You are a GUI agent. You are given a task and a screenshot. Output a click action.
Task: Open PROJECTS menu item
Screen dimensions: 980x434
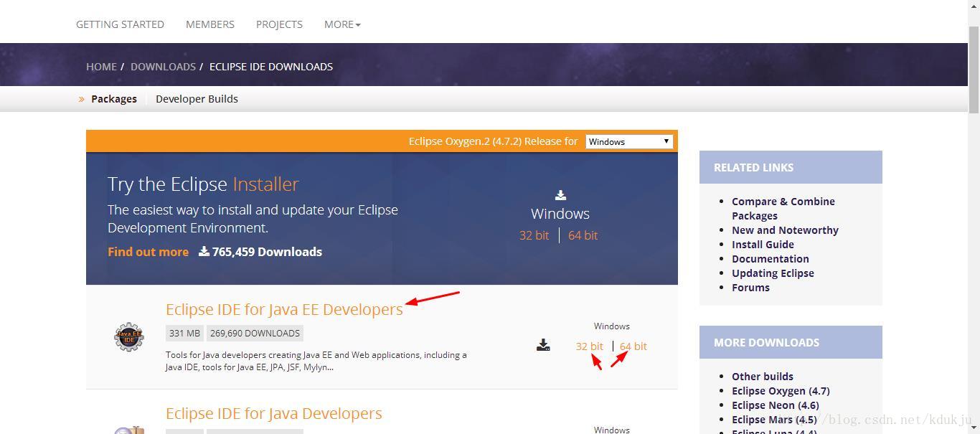(279, 24)
